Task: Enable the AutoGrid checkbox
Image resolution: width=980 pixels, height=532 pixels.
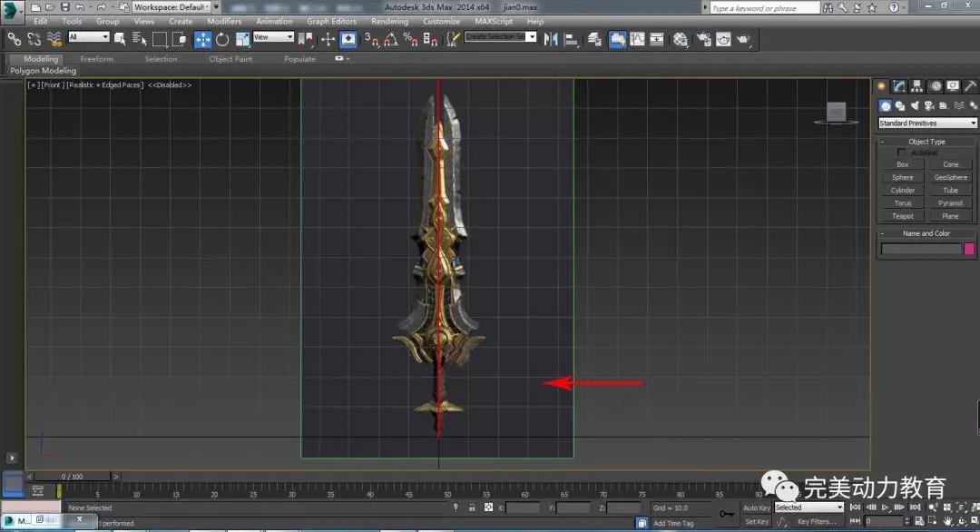Action: (x=901, y=153)
